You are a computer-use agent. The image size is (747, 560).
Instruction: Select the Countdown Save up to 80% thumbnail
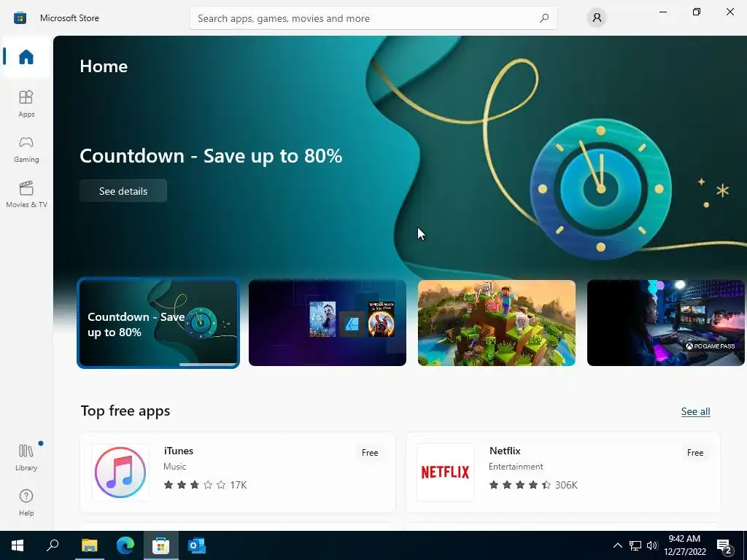[x=158, y=323]
